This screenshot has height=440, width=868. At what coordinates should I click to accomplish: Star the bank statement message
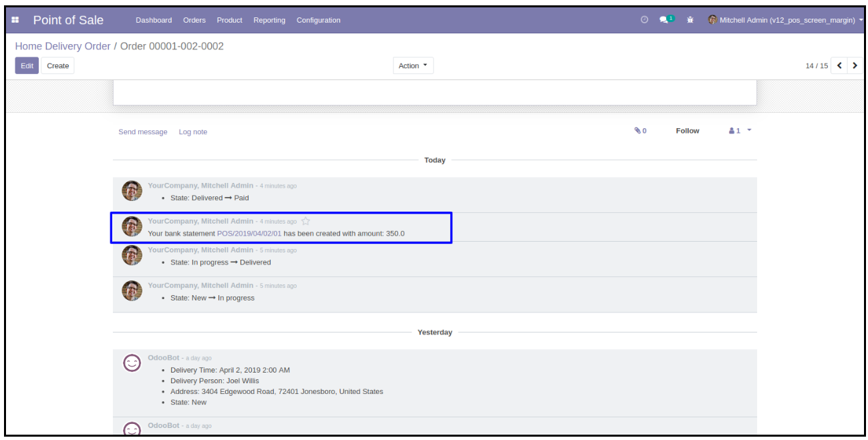(x=305, y=221)
